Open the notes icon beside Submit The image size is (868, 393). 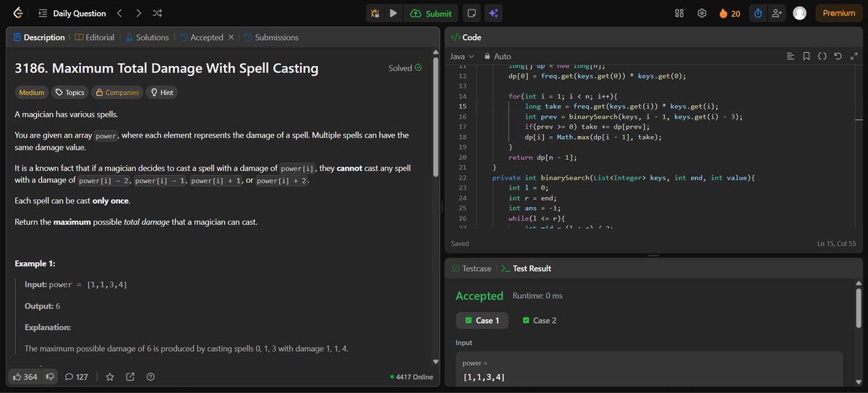[471, 13]
